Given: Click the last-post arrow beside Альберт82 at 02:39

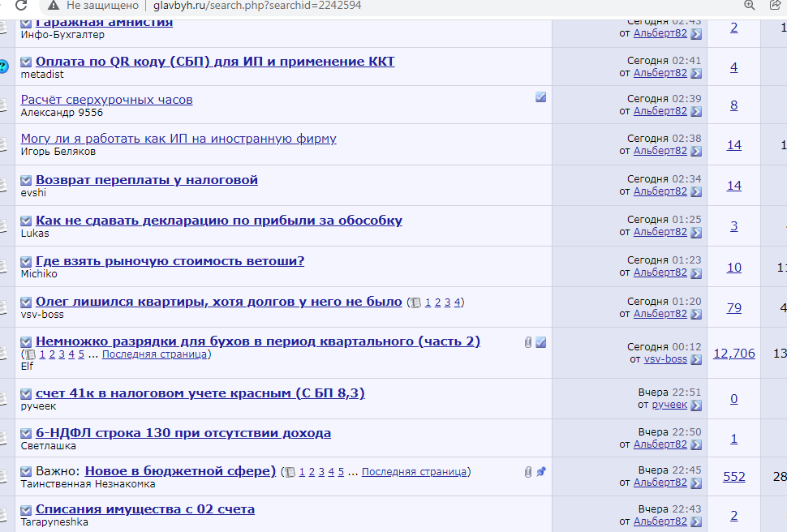Looking at the screenshot, I should tap(696, 111).
